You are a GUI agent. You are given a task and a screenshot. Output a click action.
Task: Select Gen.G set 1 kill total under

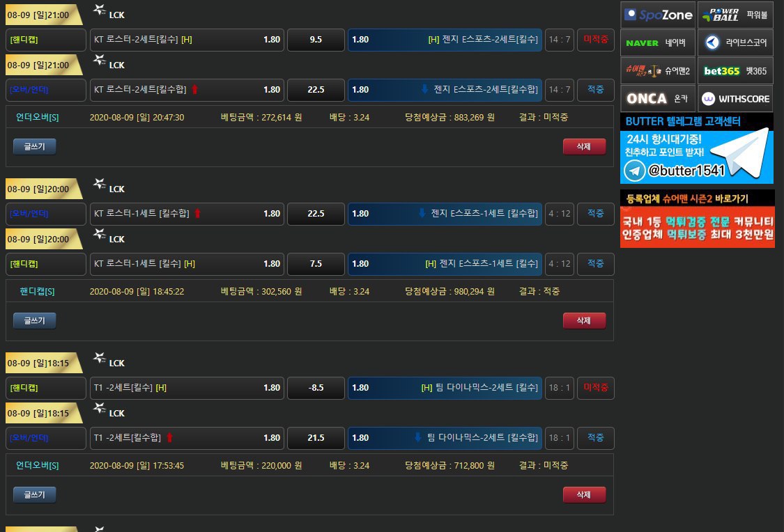[445, 213]
